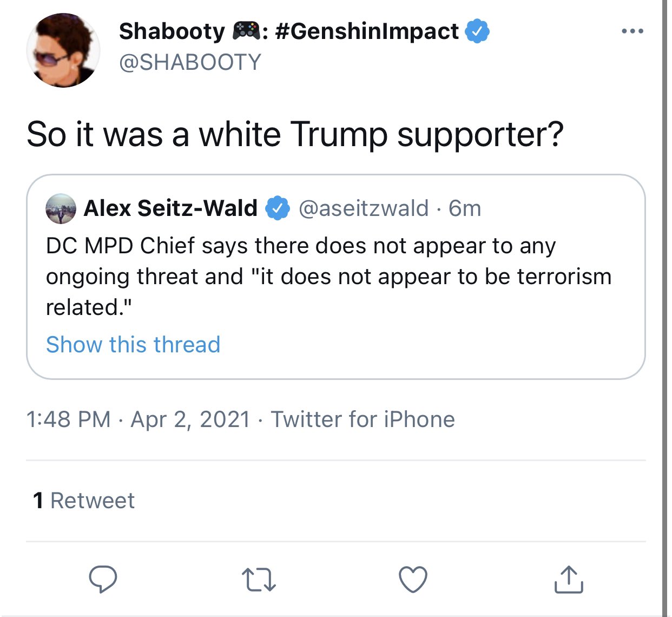
Task: Click the Alex Seitz-Wald display name
Action: click(170, 208)
